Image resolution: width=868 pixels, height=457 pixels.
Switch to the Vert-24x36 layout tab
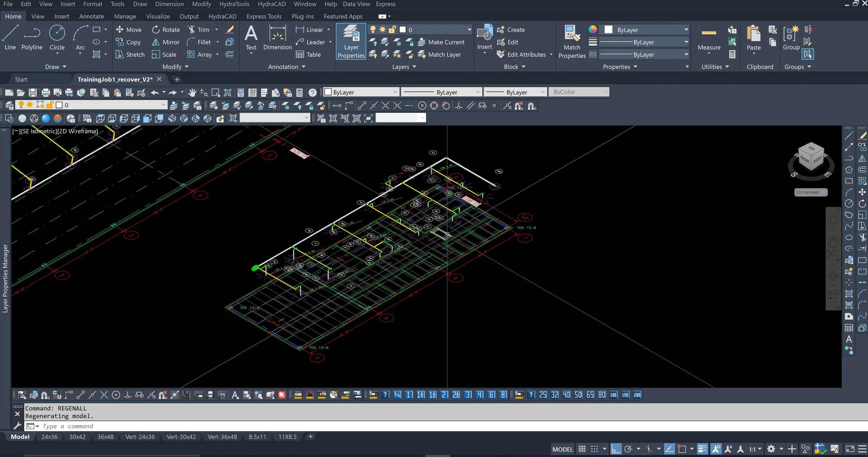click(x=139, y=437)
